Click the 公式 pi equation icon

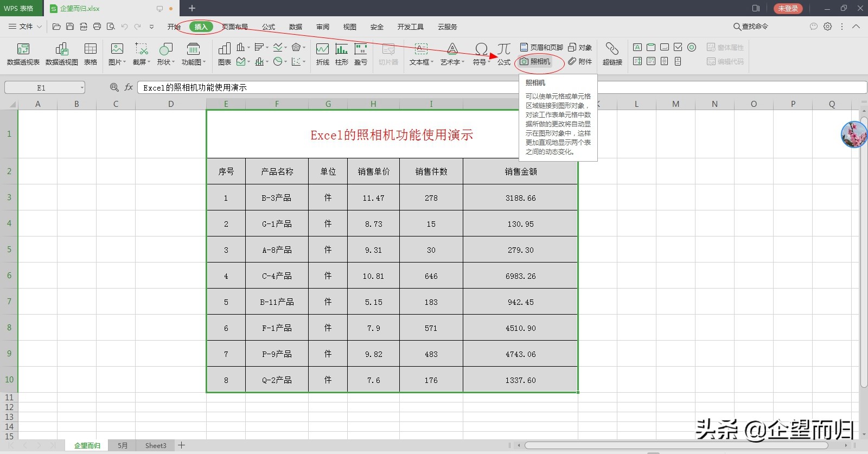pos(504,54)
